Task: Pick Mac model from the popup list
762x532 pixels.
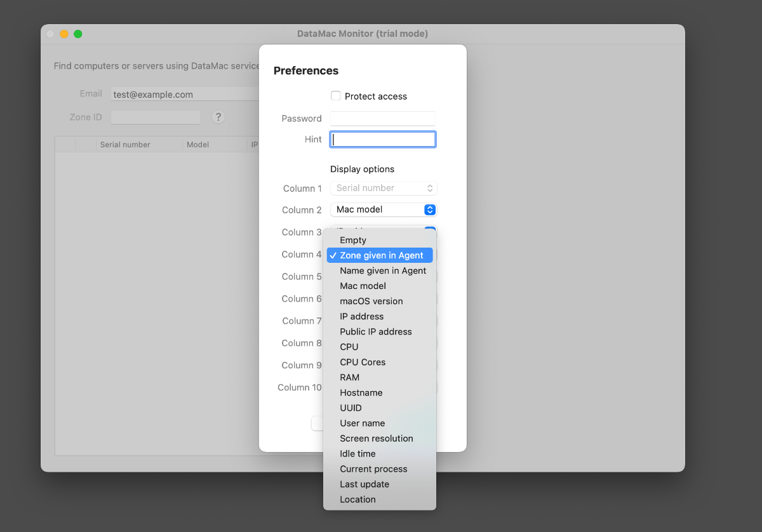Action: (x=380, y=286)
